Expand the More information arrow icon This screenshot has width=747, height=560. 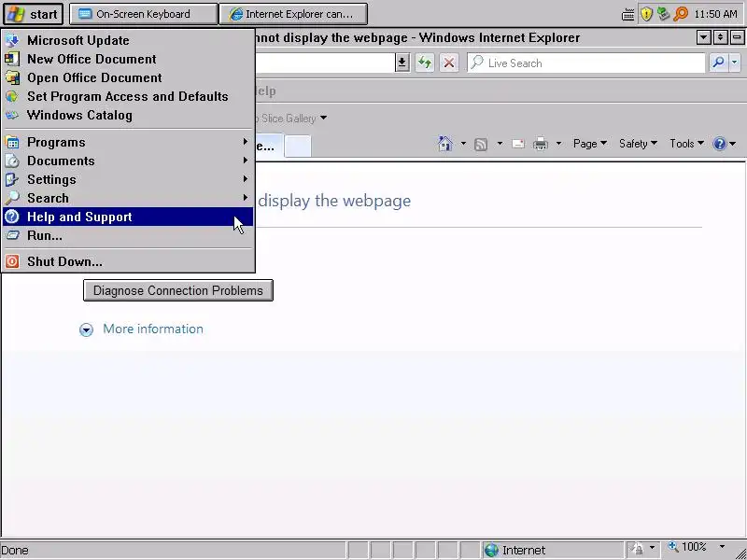point(86,329)
